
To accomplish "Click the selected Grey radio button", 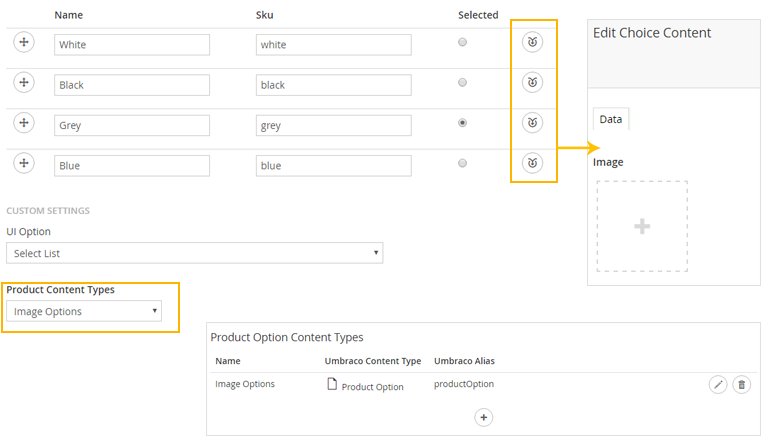I will click(462, 123).
